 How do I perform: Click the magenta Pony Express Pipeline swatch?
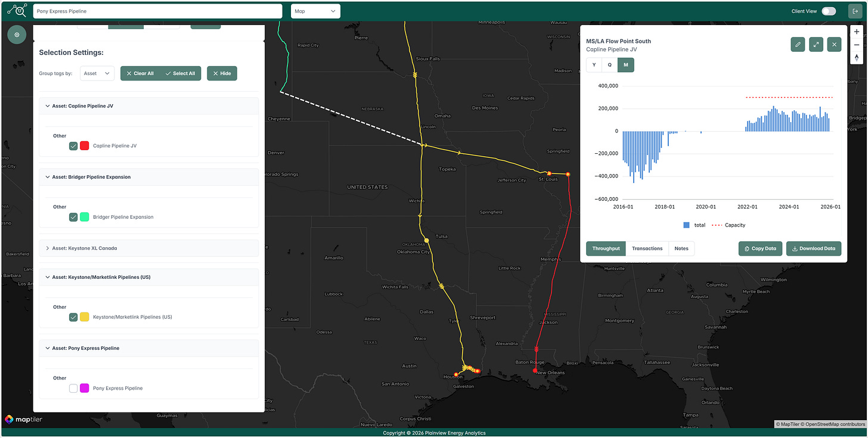coord(85,388)
